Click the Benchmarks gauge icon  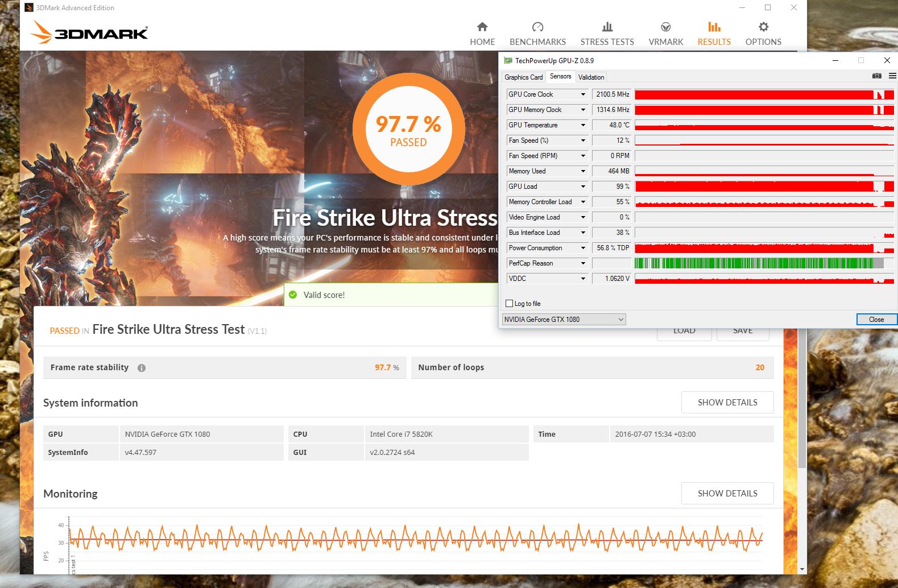click(x=537, y=27)
